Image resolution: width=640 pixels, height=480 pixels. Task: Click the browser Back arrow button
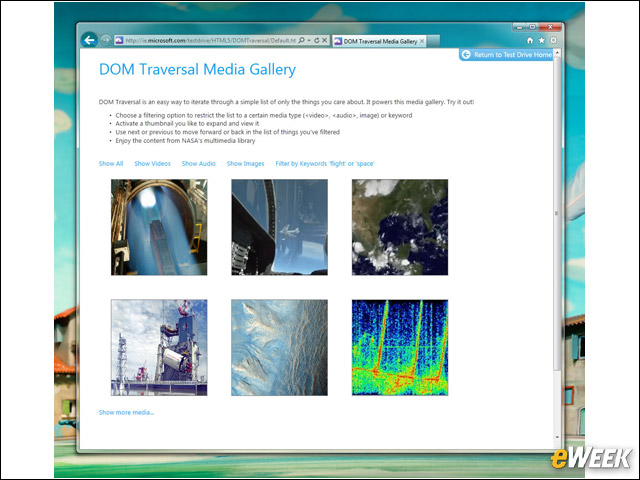tap(89, 40)
